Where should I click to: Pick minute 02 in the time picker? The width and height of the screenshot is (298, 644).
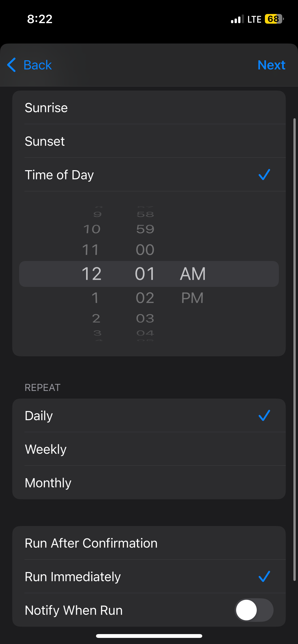[x=145, y=298]
